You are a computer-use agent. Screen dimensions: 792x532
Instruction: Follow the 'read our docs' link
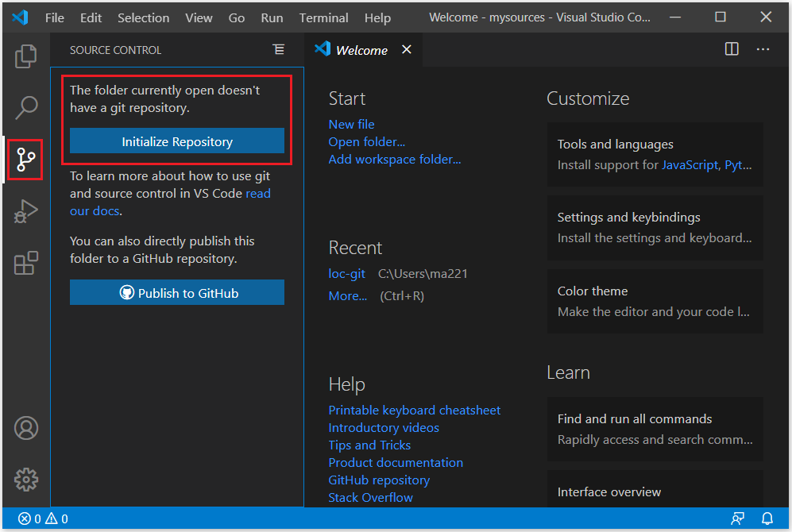click(170, 202)
